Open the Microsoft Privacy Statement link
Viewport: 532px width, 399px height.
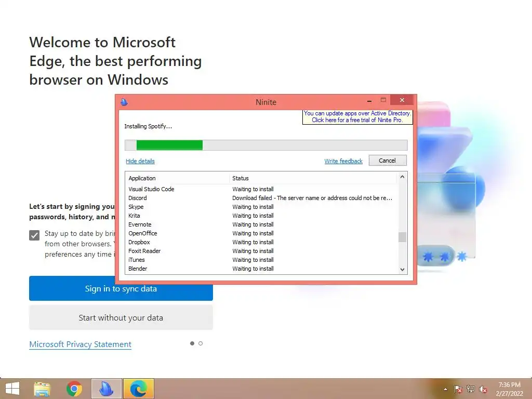pyautogui.click(x=80, y=344)
